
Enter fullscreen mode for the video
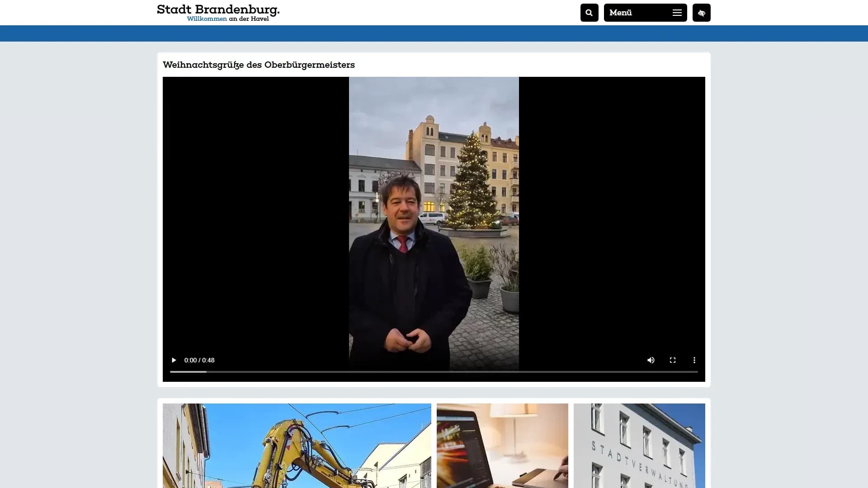click(672, 360)
